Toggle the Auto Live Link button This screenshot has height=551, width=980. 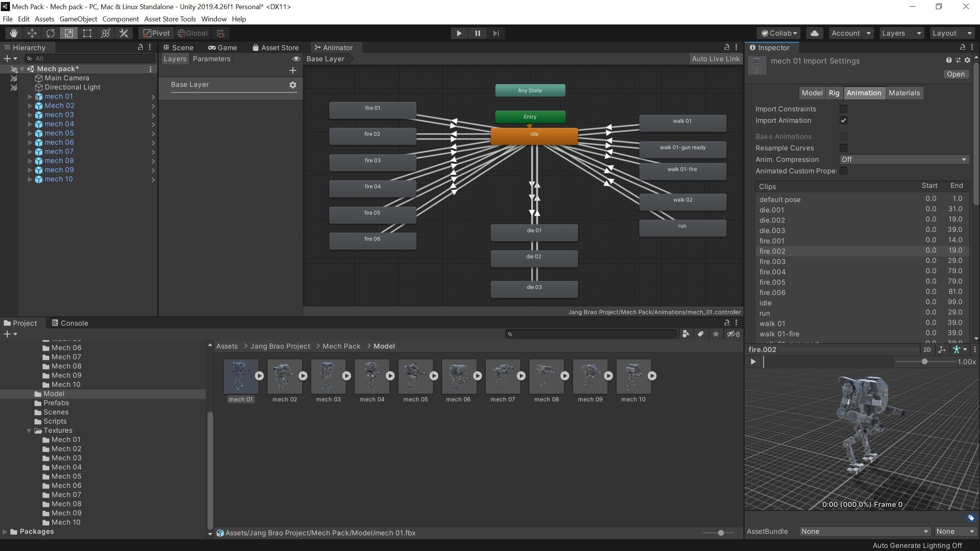coord(715,59)
